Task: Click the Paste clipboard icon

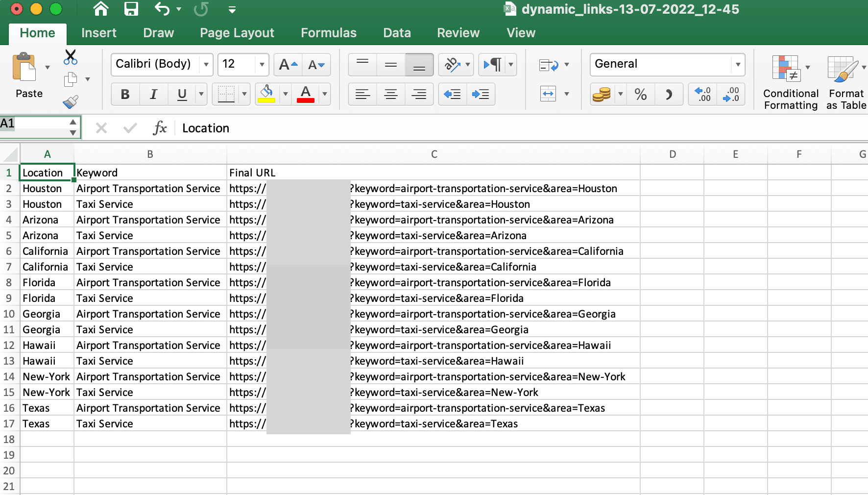Action: tap(24, 67)
